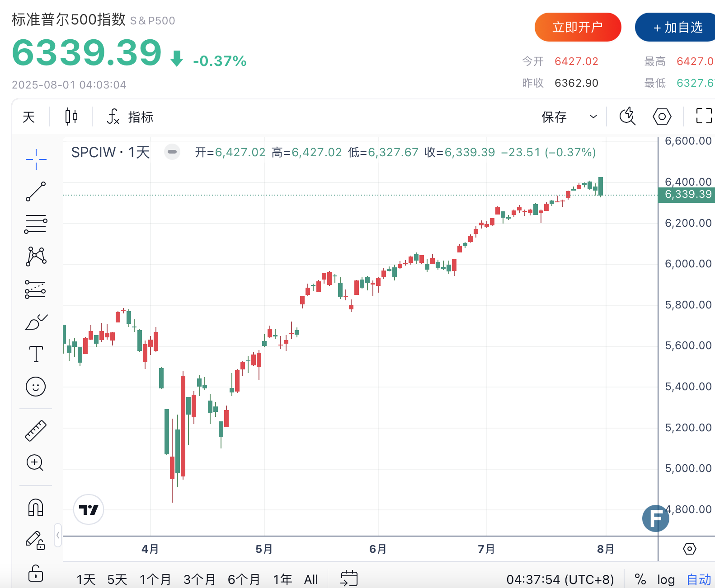This screenshot has width=715, height=588.
Task: Toggle magnet mode for drawings
Action: tap(36, 507)
